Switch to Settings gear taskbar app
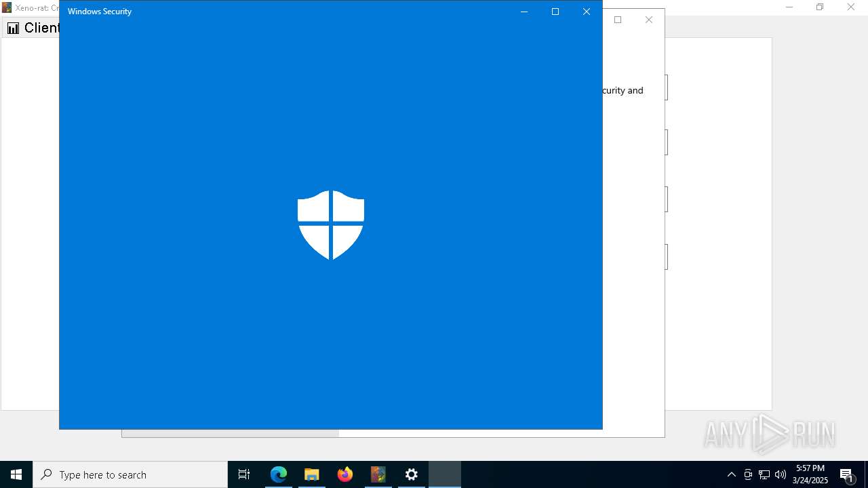The height and width of the screenshot is (488, 868). click(x=412, y=474)
